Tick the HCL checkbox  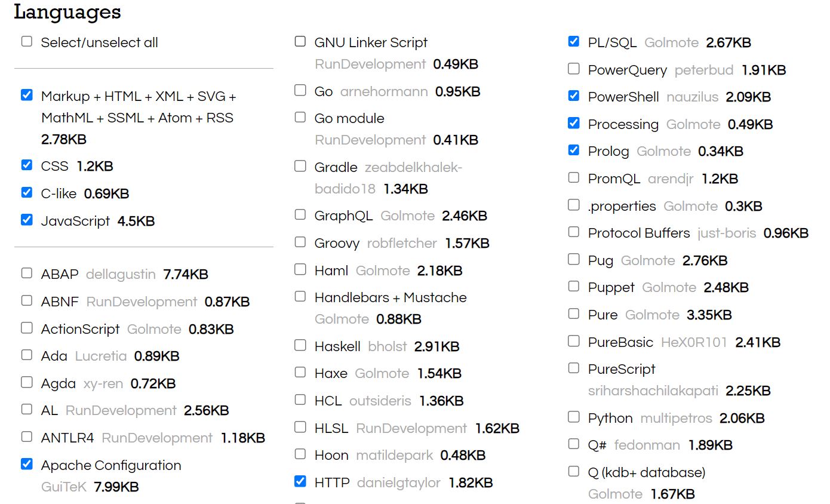click(300, 400)
